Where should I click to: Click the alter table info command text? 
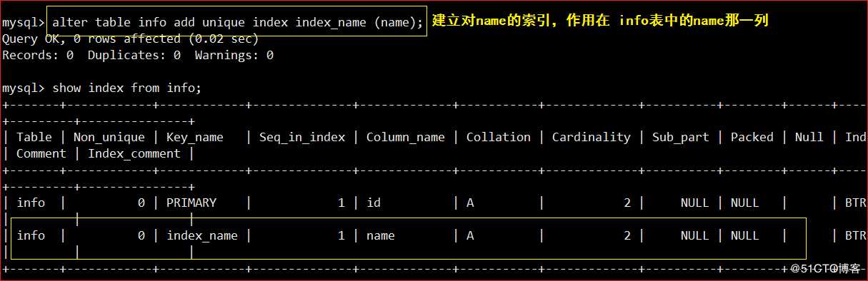click(x=238, y=22)
